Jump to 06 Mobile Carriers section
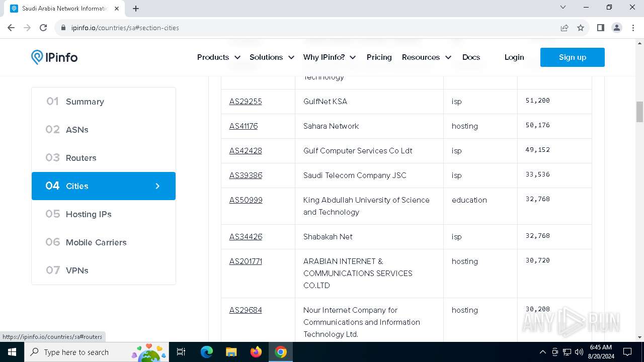 coord(104,242)
